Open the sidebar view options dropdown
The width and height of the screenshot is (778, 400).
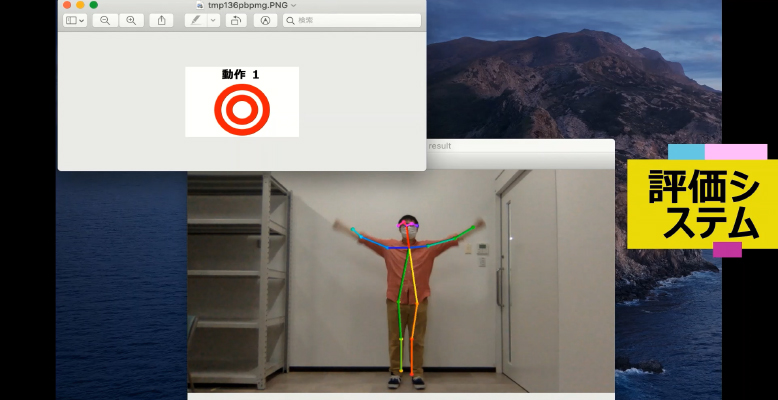[x=75, y=20]
